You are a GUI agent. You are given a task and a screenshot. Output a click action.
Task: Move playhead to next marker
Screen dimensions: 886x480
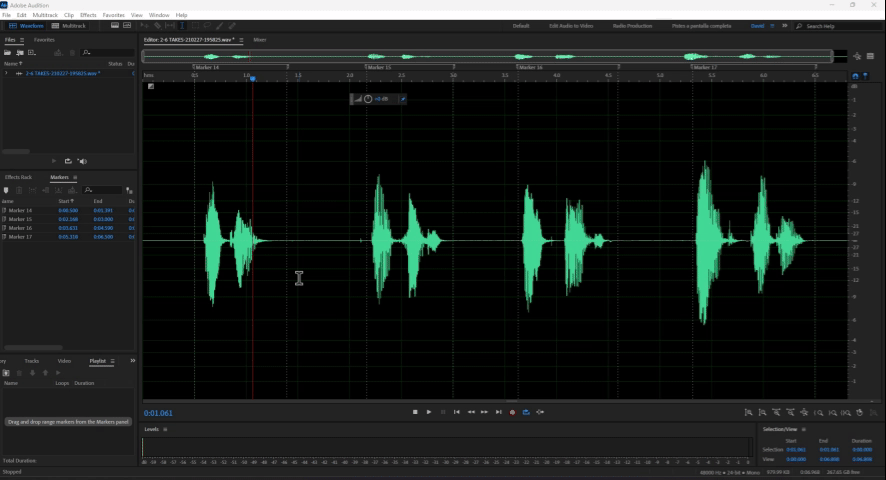click(498, 412)
